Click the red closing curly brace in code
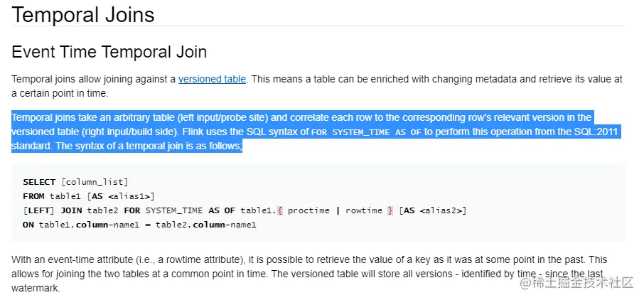Image resolution: width=644 pixels, height=300 pixels. pyautogui.click(x=390, y=210)
